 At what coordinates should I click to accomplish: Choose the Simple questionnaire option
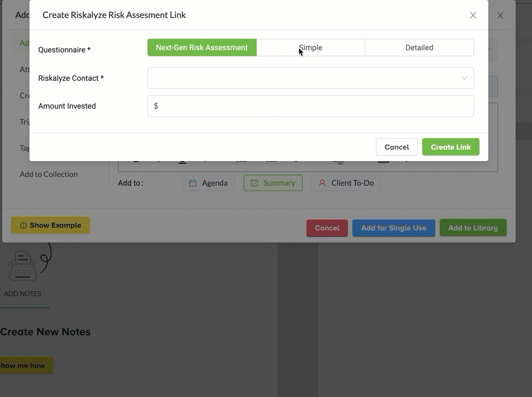click(311, 48)
